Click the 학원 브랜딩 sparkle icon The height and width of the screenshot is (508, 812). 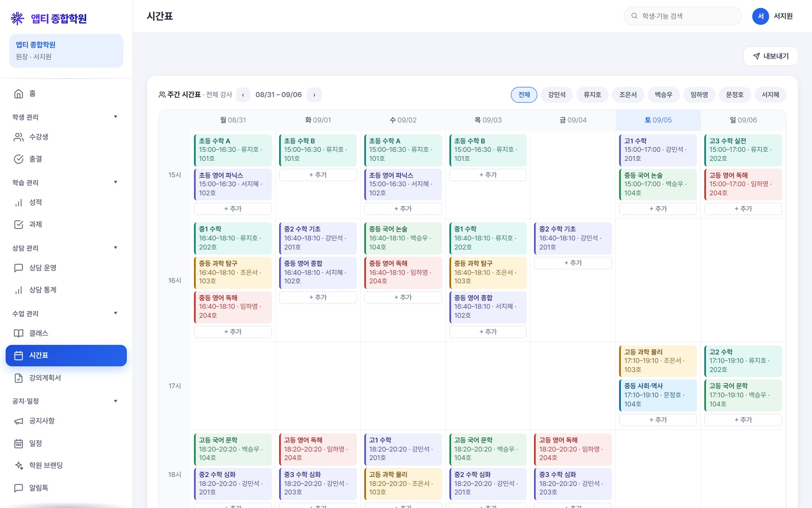[18, 466]
